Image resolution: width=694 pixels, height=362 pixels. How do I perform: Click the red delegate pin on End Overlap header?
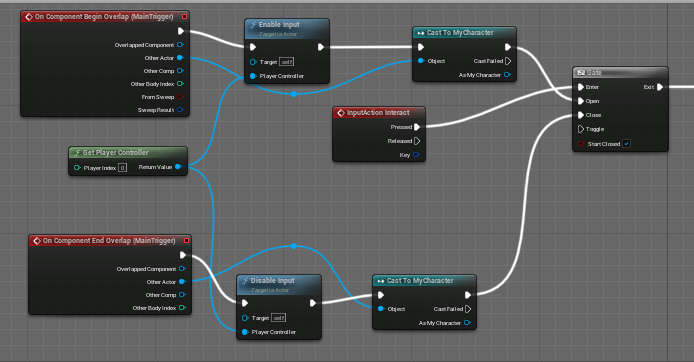(x=186, y=240)
